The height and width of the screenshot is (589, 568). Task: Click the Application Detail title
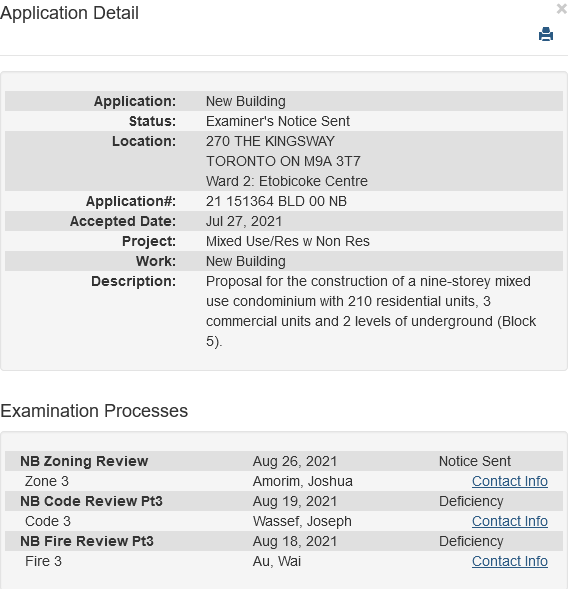pos(69,13)
